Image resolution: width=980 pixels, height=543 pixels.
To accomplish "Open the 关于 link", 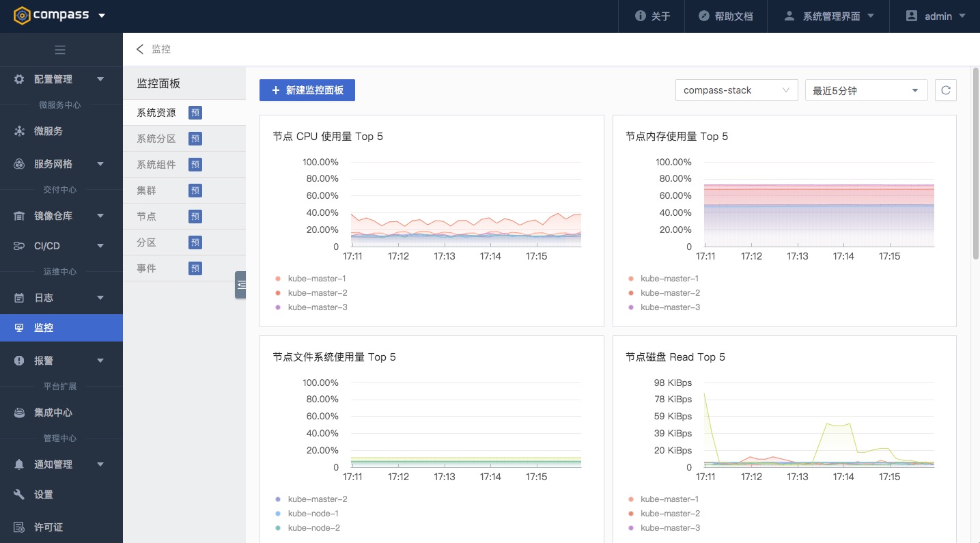I will tap(652, 16).
